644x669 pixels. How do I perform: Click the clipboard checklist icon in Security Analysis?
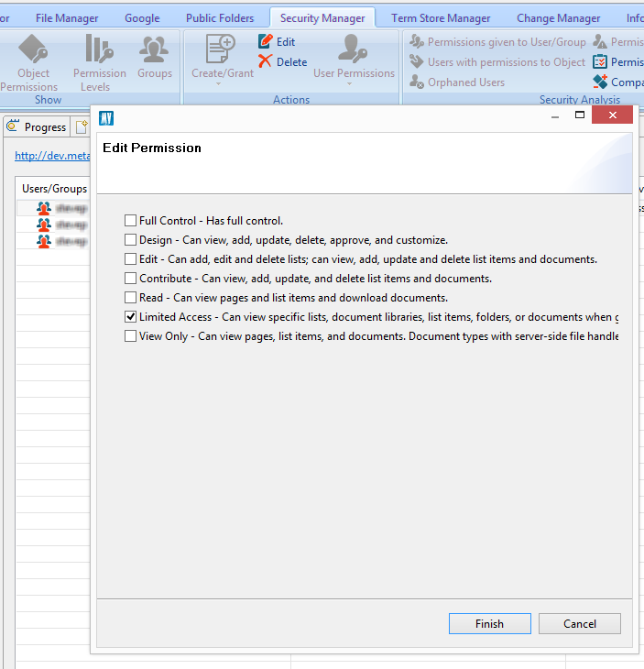point(600,62)
